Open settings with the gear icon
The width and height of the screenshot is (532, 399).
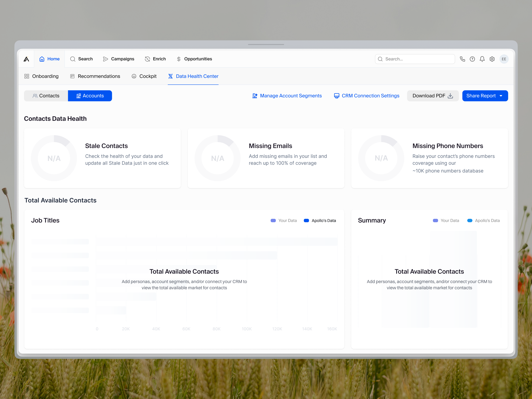click(492, 59)
